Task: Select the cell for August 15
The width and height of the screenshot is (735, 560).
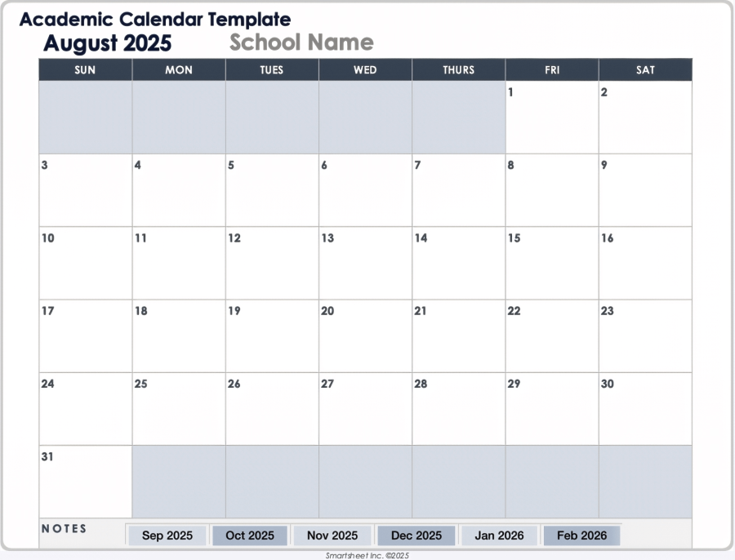Action: click(x=551, y=263)
